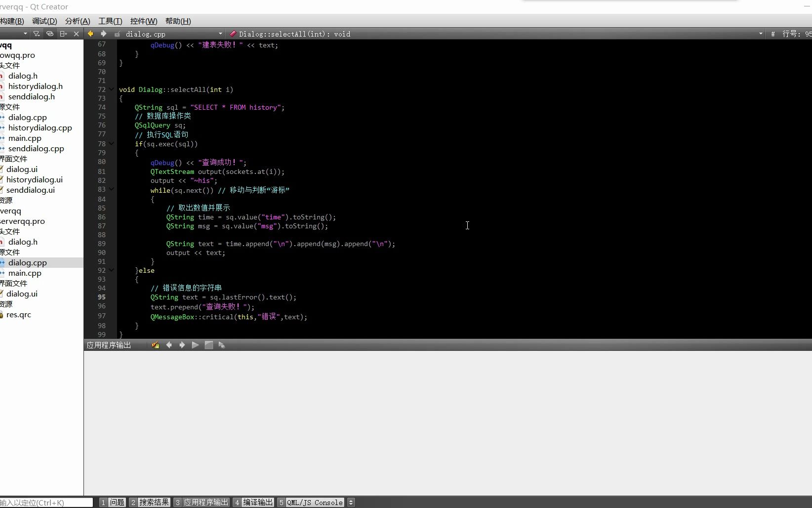Click the pink symbol icon beside Dialog::selectAll

pyautogui.click(x=233, y=34)
